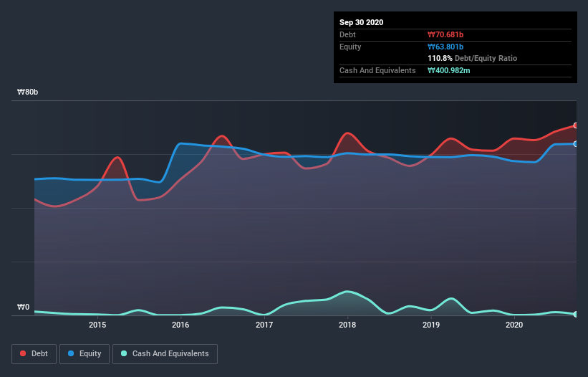Image resolution: width=588 pixels, height=377 pixels.
Task: Click the ₩80b y-axis label
Action: (28, 92)
